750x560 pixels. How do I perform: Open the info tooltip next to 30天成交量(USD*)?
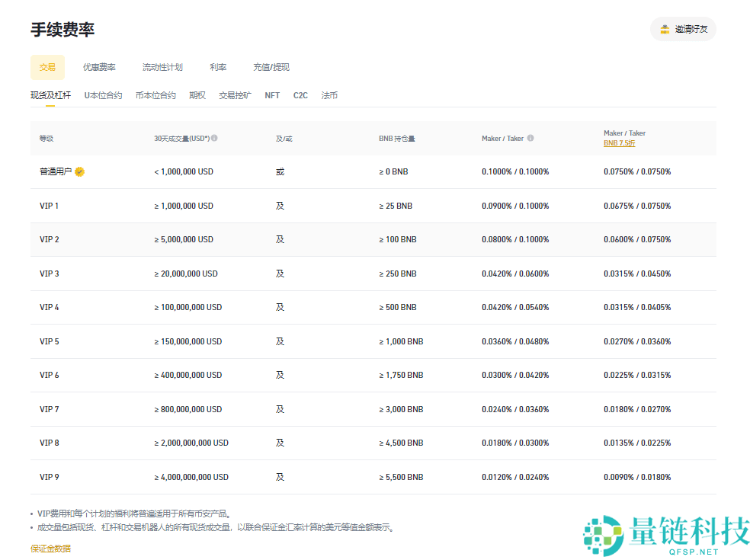coord(214,138)
